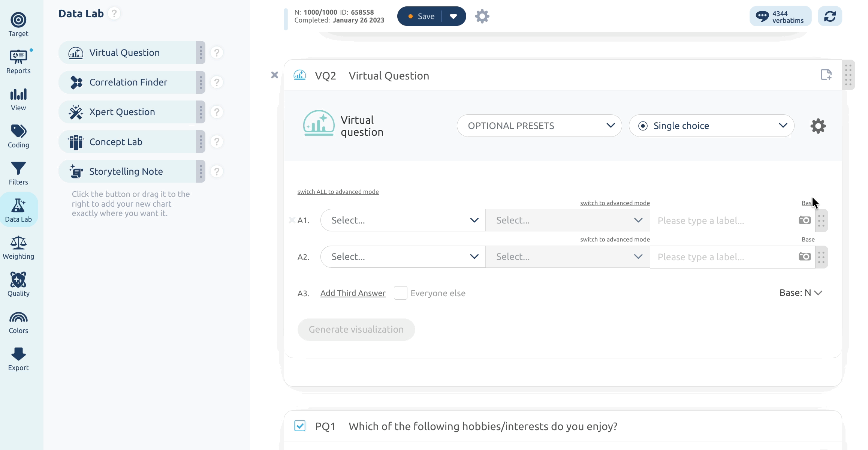Add a Correlation Finder chart

(132, 82)
